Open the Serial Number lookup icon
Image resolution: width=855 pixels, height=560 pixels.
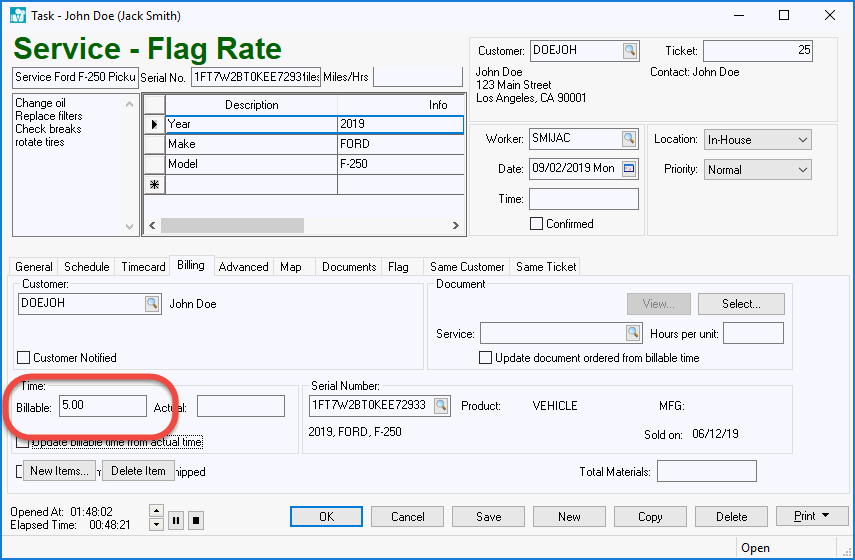coord(441,405)
